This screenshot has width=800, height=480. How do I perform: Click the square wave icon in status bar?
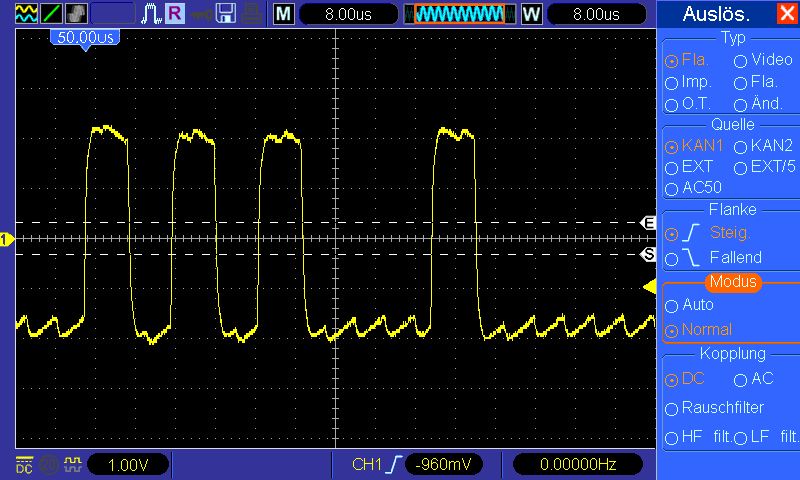tap(72, 464)
